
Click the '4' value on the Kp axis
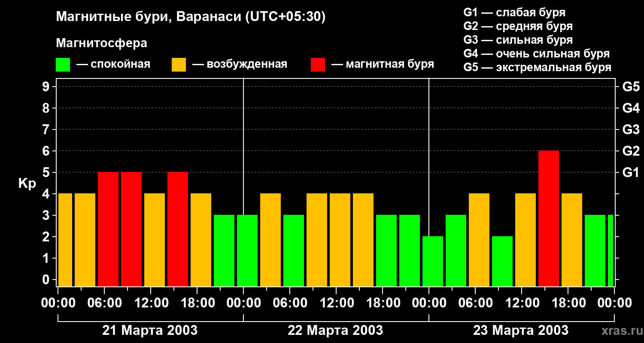click(x=47, y=194)
